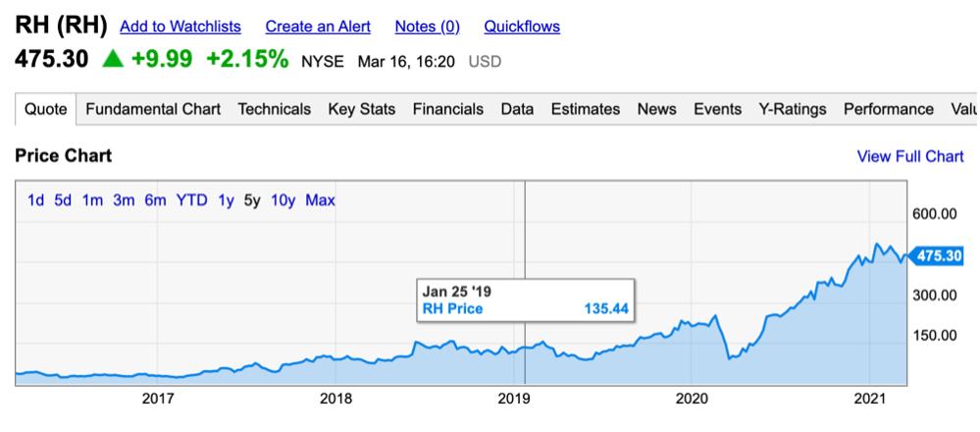
Task: Open the Technicals tab
Action: click(274, 109)
